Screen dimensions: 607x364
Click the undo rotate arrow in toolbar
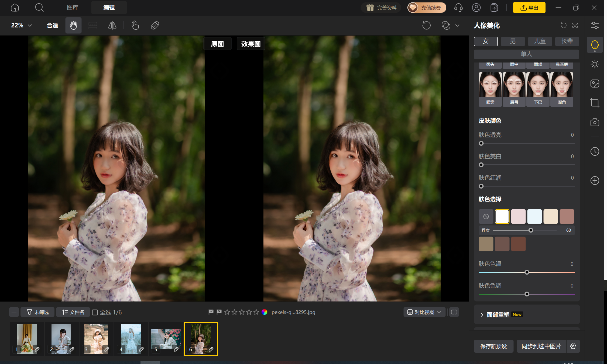[426, 25]
